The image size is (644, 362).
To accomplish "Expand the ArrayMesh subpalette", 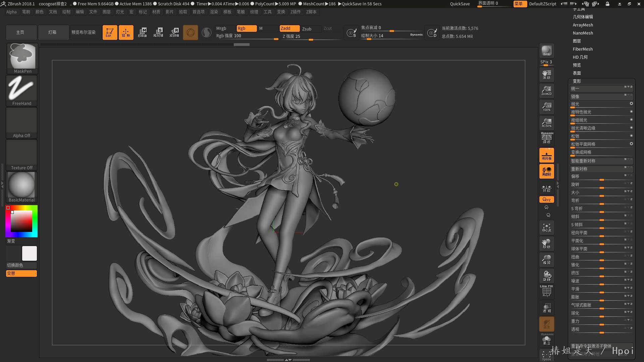I will point(583,25).
